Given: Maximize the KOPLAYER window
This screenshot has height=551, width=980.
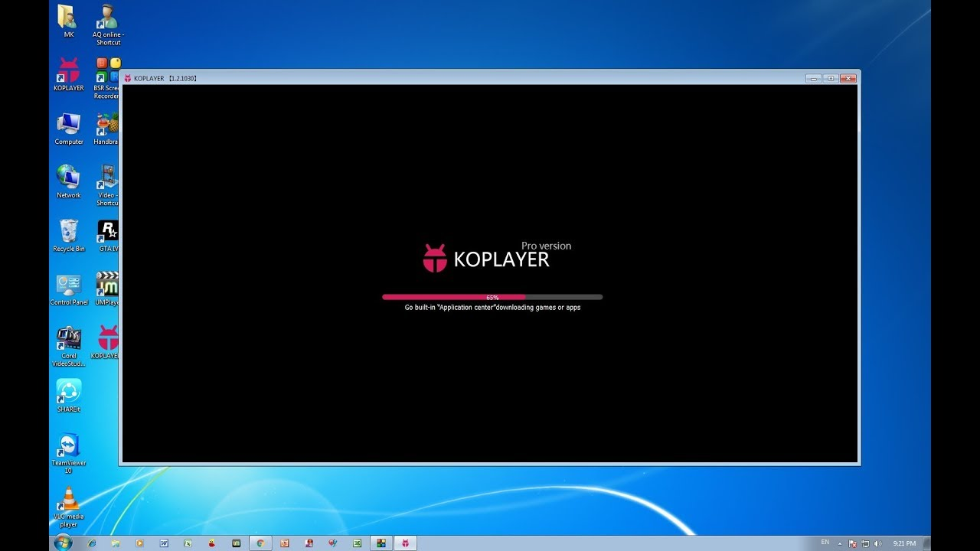Looking at the screenshot, I should coord(831,78).
